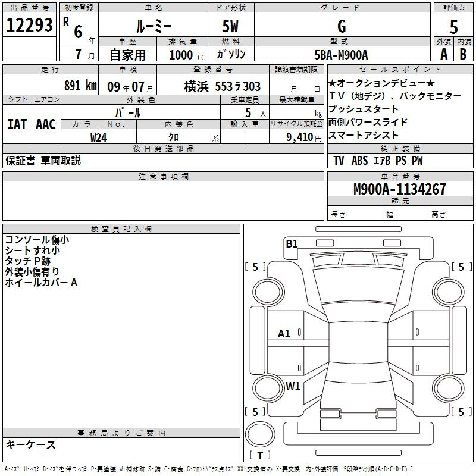Click the later-shipped parts 保証書 車両取説
476x476 pixels.
click(43, 161)
